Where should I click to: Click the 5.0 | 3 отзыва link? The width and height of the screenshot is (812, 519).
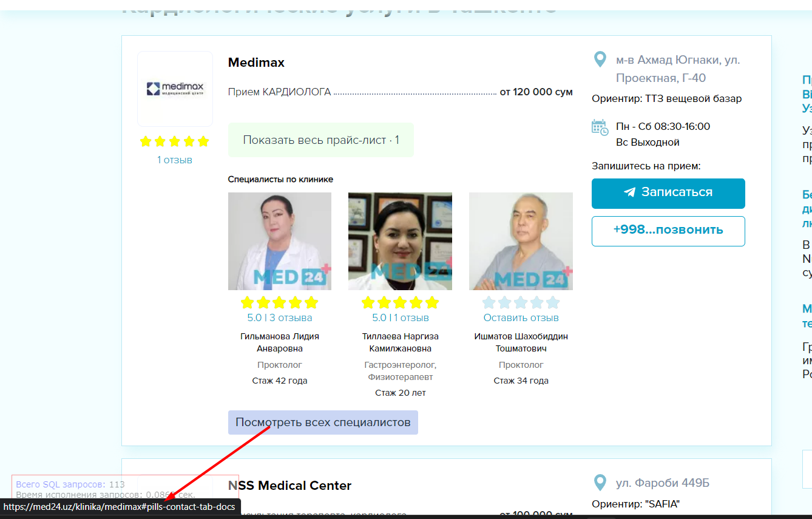(280, 317)
